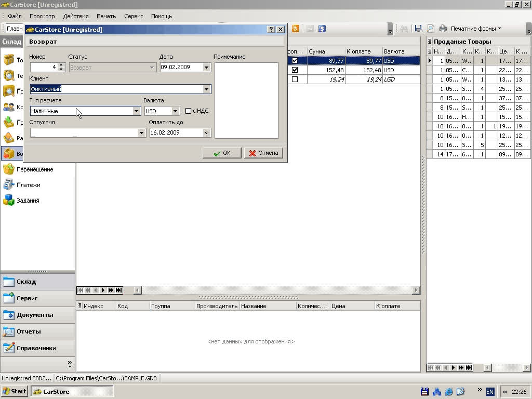Open the Действия menu
The height and width of the screenshot is (399, 532).
click(x=76, y=16)
